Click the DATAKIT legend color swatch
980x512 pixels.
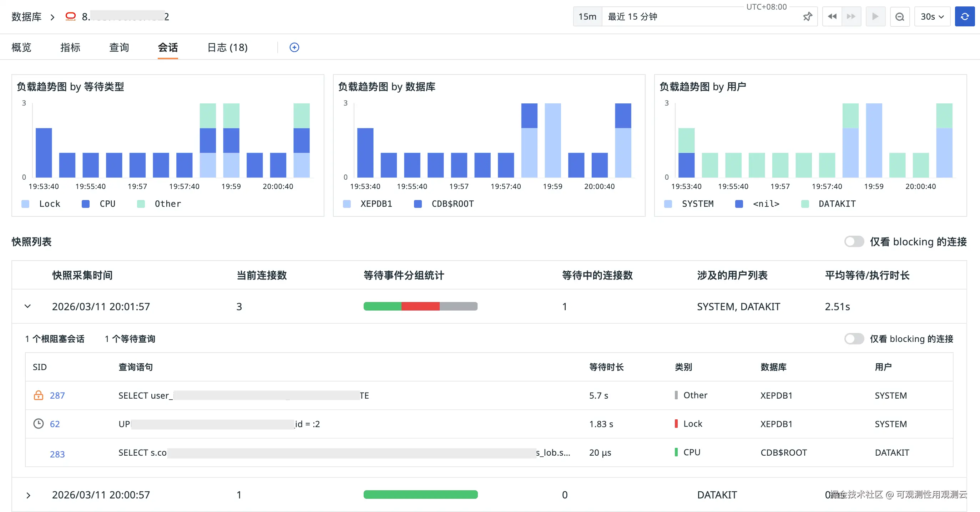[x=805, y=204]
